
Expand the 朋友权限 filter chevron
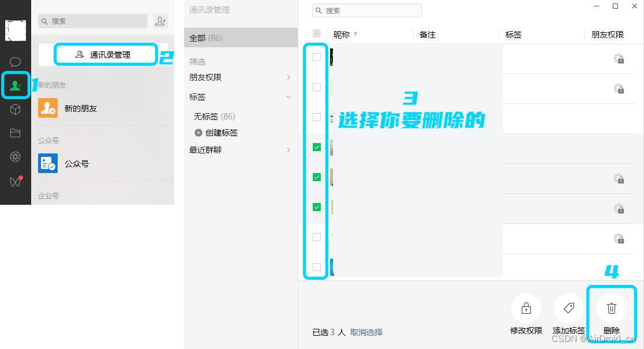(289, 77)
